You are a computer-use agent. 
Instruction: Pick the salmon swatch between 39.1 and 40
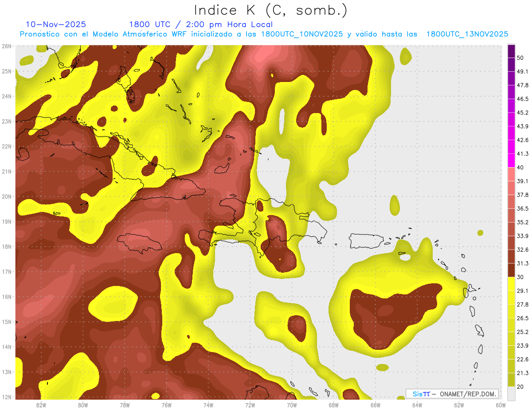pyautogui.click(x=511, y=174)
